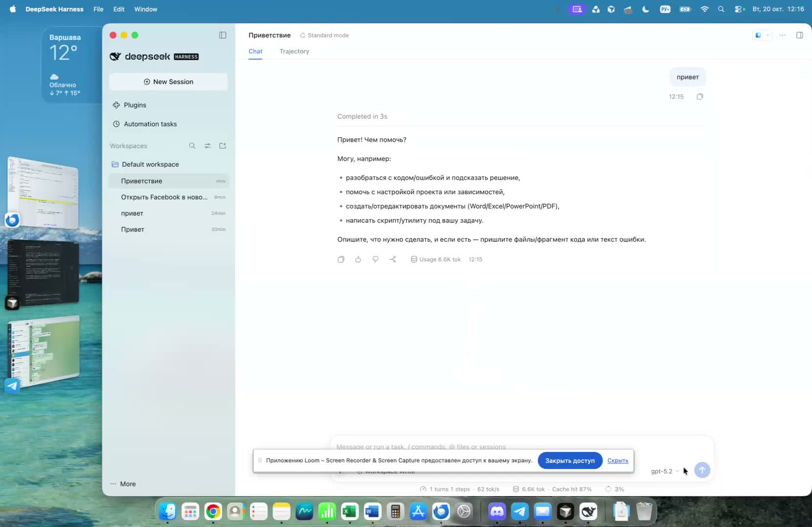
Task: Open the File menu
Action: [98, 9]
